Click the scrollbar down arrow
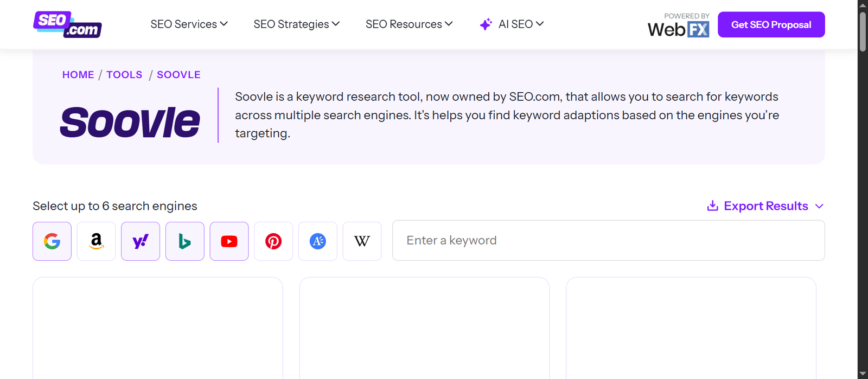Image resolution: width=868 pixels, height=379 pixels. click(863, 374)
